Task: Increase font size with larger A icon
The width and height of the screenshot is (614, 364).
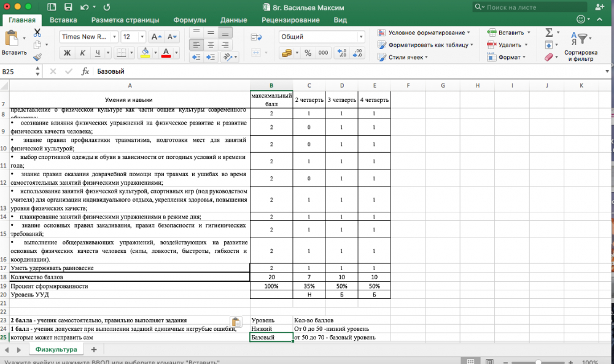Action: (156, 37)
